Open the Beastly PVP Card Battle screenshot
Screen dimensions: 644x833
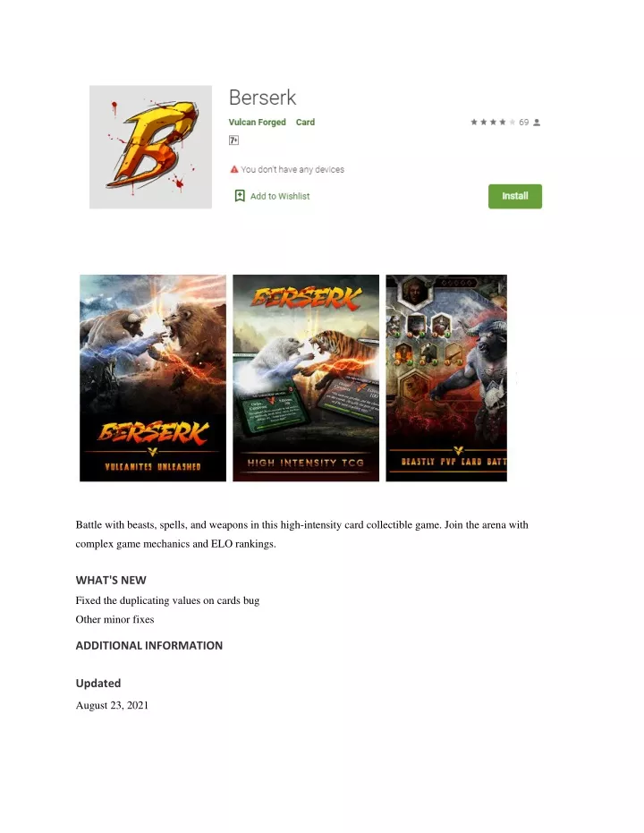click(x=446, y=378)
